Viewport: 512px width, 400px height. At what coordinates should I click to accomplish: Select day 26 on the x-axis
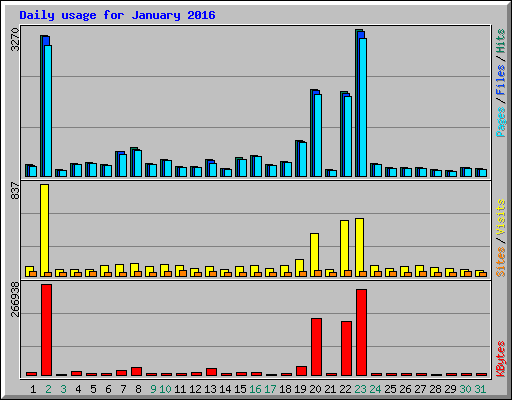[405, 389]
